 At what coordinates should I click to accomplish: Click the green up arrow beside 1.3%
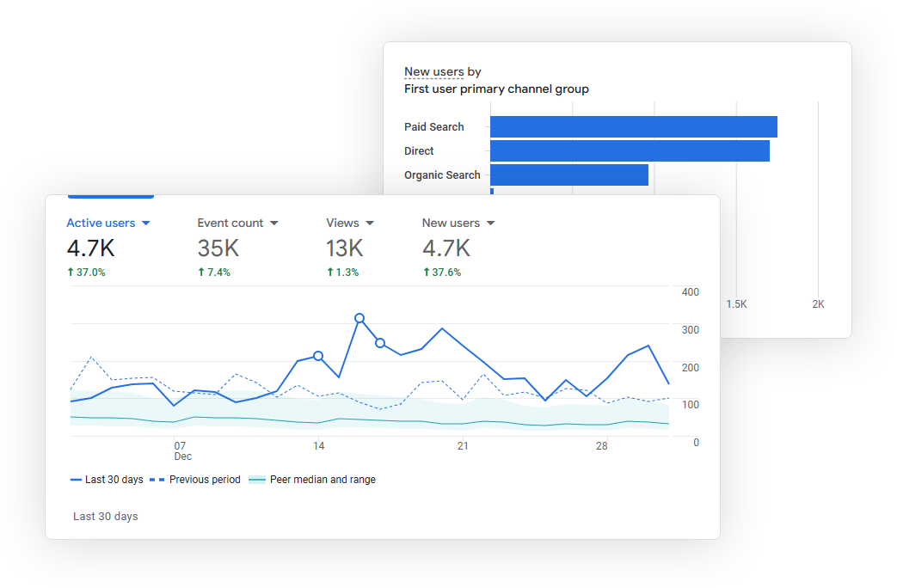coord(330,273)
